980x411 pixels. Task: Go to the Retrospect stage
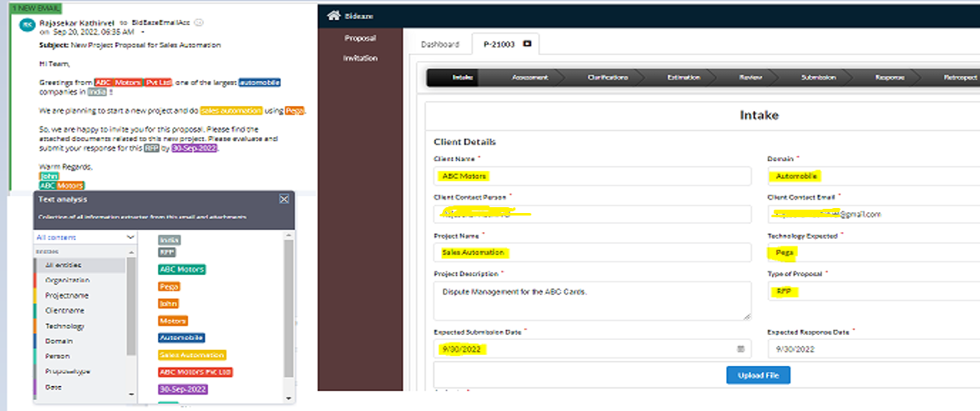960,78
